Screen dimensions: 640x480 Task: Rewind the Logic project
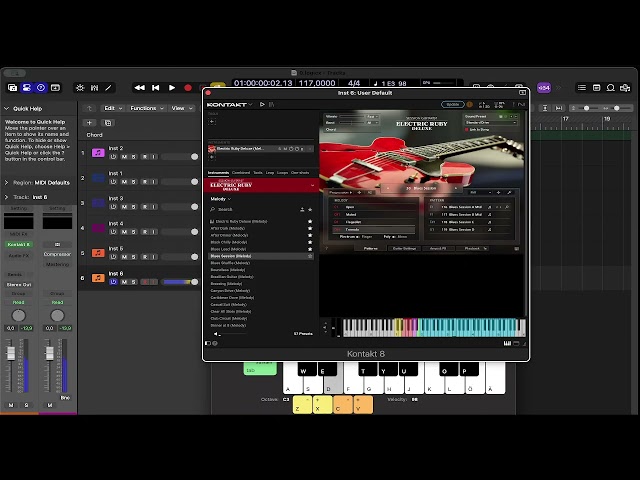coord(140,88)
